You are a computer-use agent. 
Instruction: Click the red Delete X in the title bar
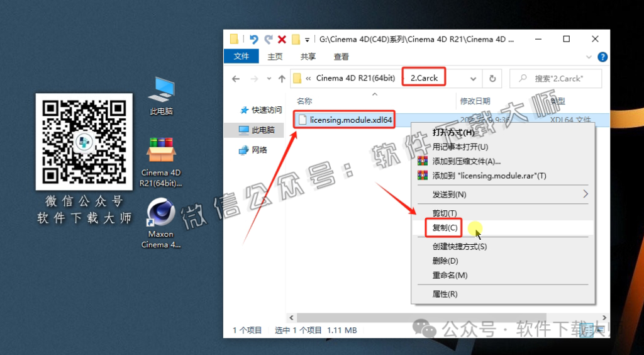pyautogui.click(x=282, y=40)
